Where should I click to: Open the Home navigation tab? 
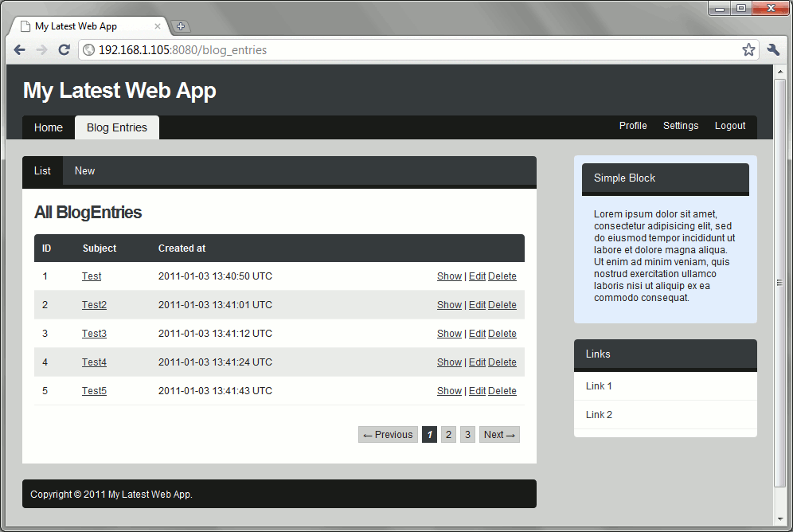(49, 127)
